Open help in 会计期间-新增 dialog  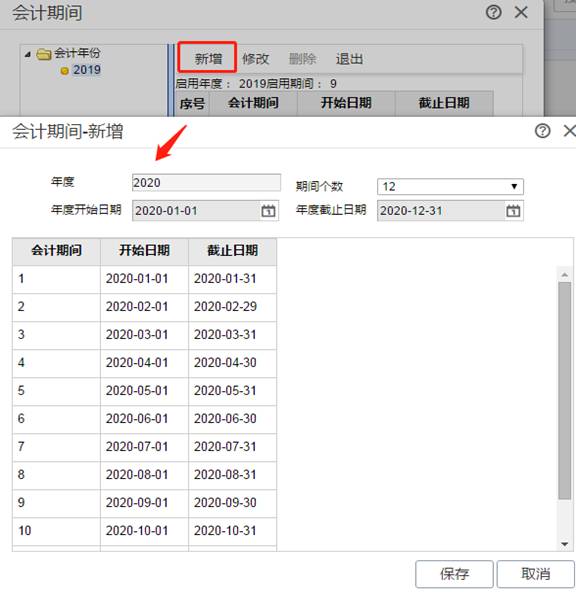(542, 131)
